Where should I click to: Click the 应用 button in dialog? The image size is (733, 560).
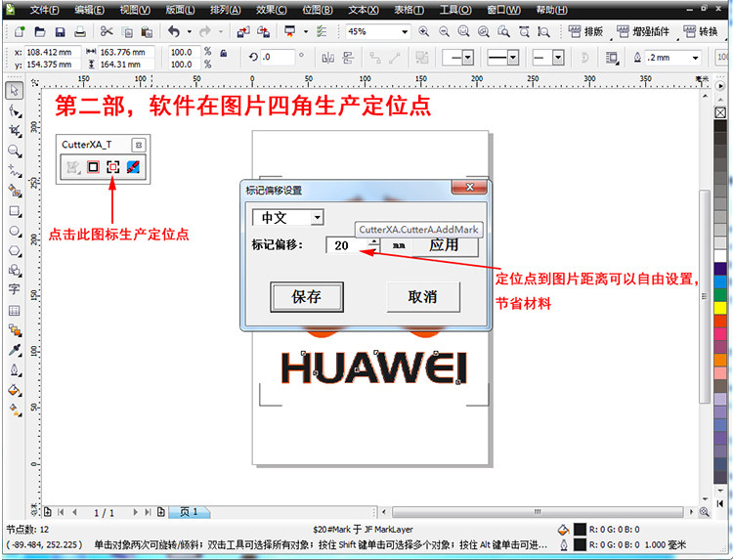pyautogui.click(x=445, y=245)
